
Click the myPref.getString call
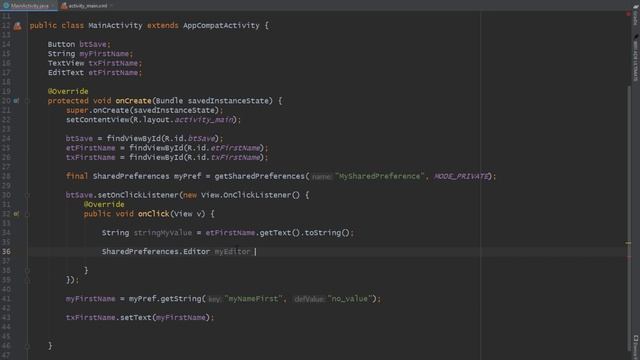(x=165, y=299)
